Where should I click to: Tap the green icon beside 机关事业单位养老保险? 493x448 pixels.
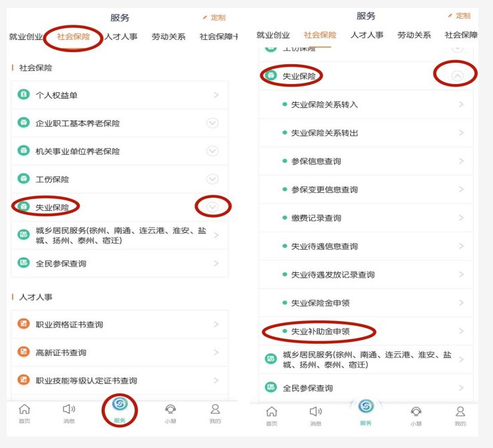coord(23,150)
